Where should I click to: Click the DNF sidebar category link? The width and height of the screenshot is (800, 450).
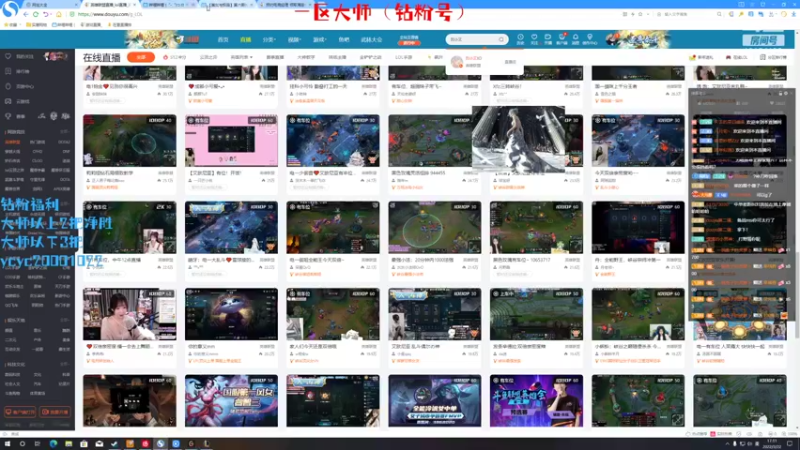click(66, 152)
